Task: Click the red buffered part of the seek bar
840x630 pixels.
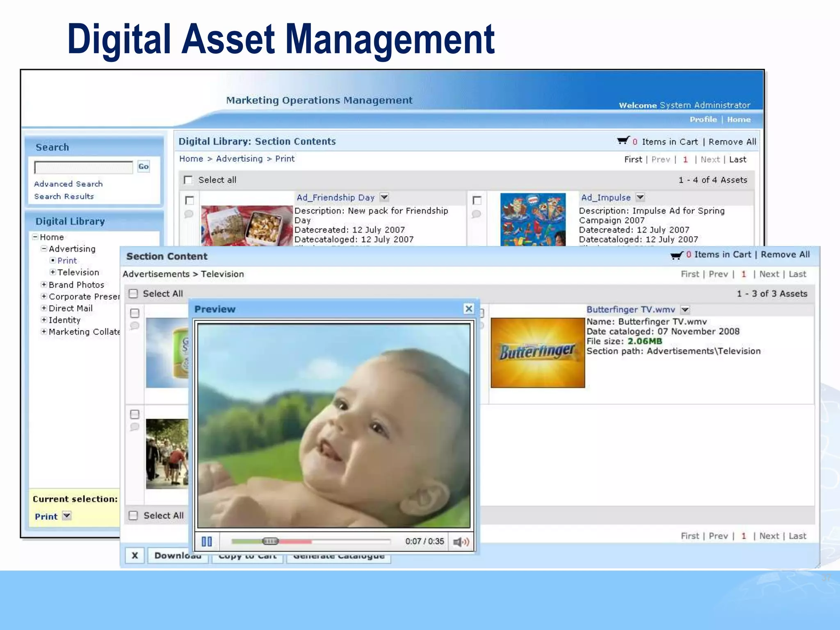Action: pos(295,542)
